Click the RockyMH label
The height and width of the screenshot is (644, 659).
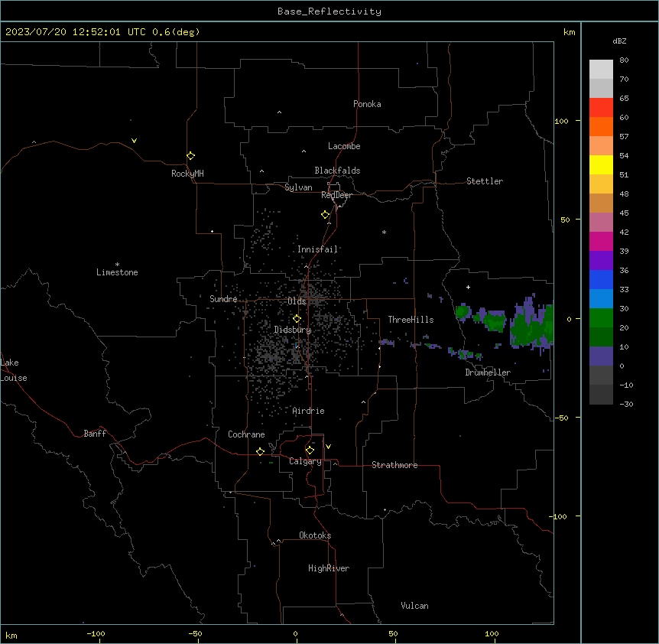click(x=187, y=173)
